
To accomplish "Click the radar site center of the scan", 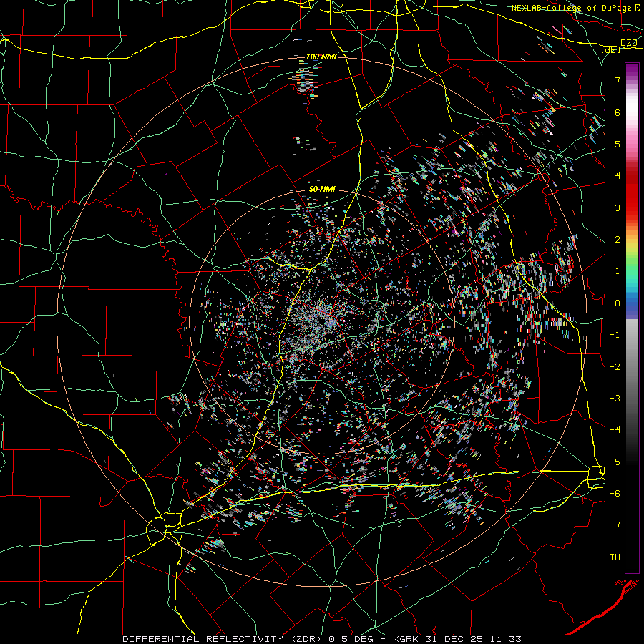I will (x=323, y=321).
